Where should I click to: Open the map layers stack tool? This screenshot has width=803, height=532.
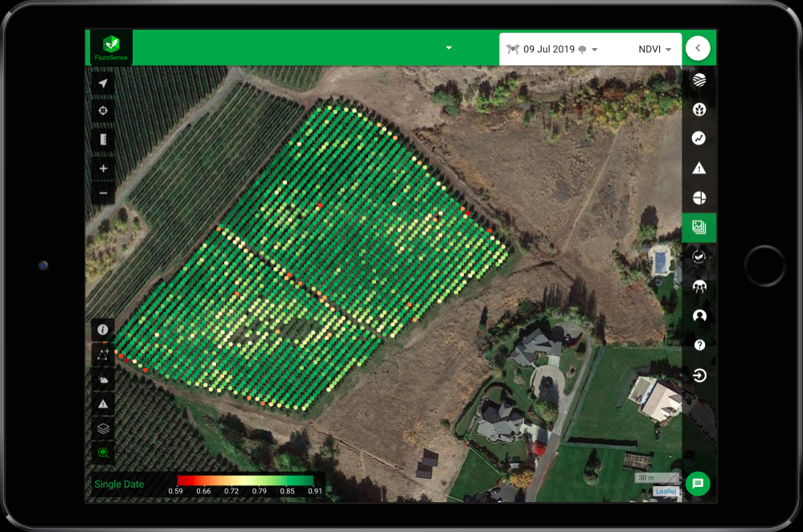(103, 428)
